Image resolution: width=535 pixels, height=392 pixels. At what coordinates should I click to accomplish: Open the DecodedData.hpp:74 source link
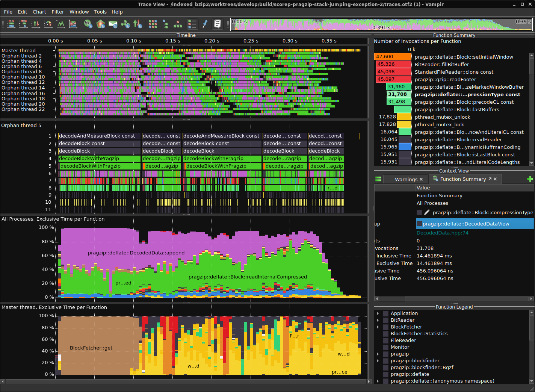point(442,233)
